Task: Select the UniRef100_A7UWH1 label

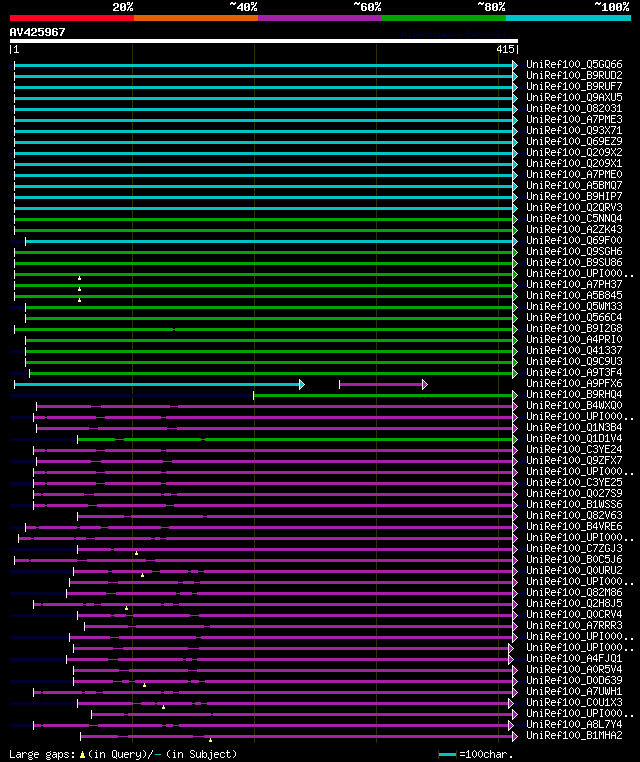Action: pyautogui.click(x=574, y=691)
